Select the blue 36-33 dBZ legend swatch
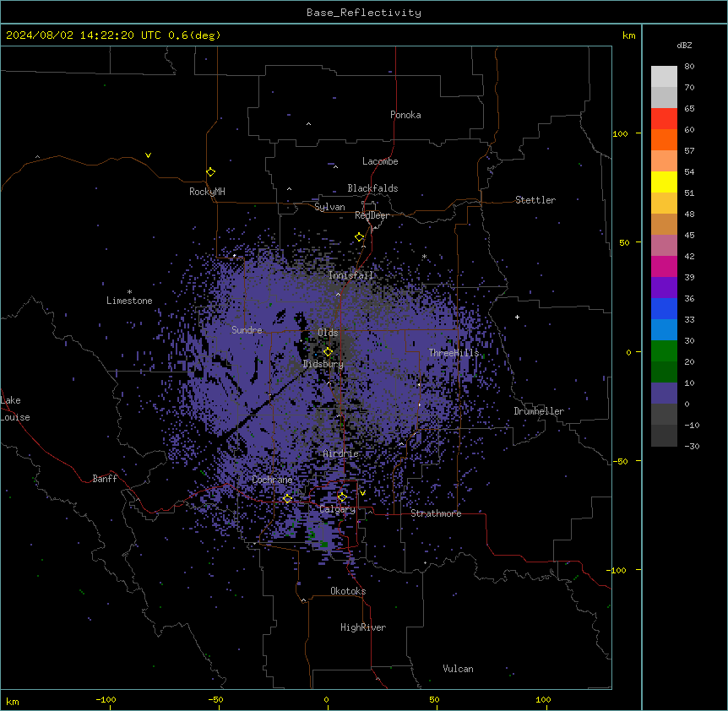Image resolution: width=728 pixels, height=711 pixels. click(664, 308)
